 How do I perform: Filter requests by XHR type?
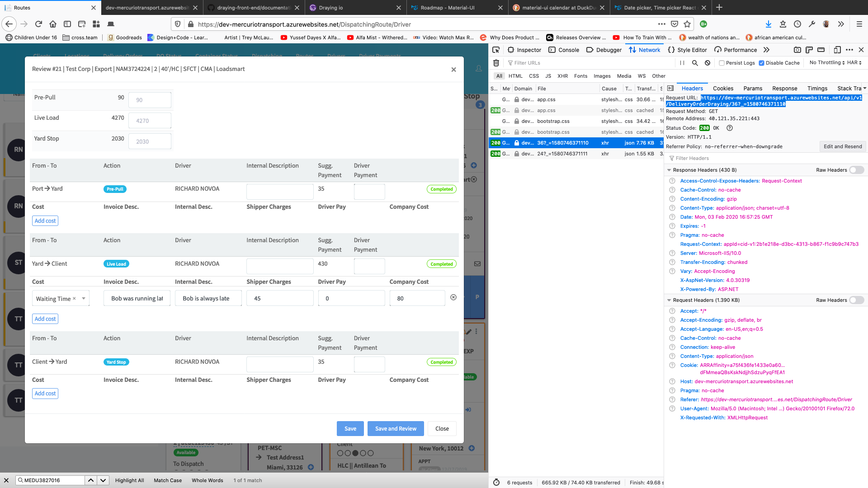pyautogui.click(x=562, y=76)
